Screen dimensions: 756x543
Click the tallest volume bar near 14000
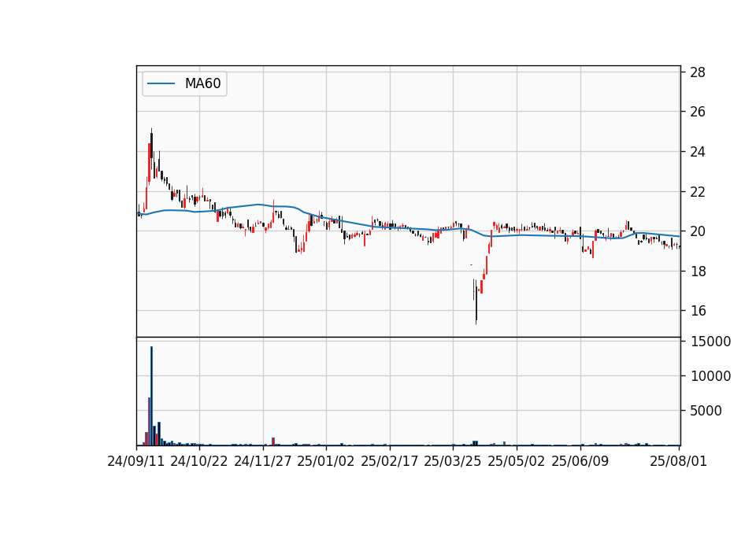pyautogui.click(x=151, y=396)
